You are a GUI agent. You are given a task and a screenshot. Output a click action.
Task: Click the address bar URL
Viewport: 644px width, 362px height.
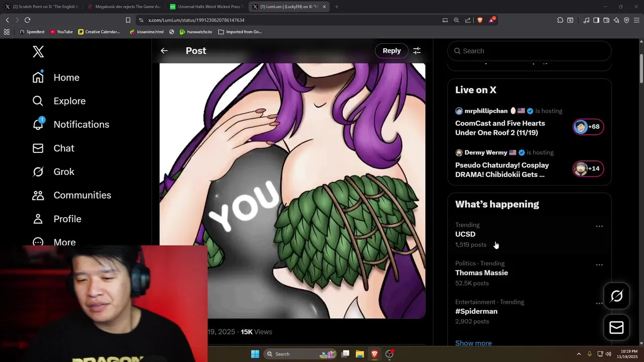(x=196, y=20)
